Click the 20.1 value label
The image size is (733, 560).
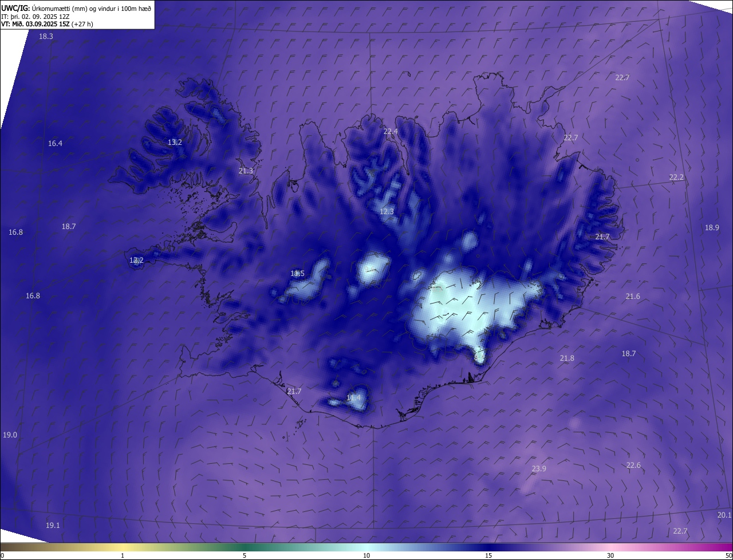724,515
